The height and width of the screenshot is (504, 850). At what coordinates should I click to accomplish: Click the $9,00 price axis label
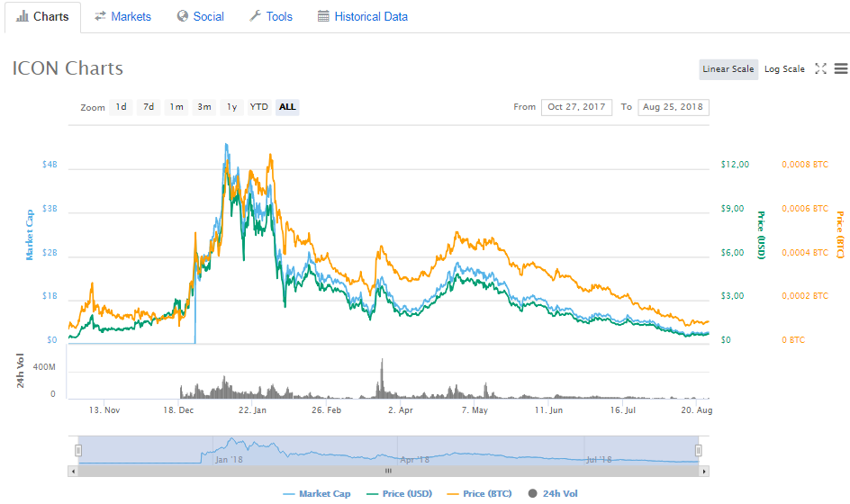tap(732, 209)
